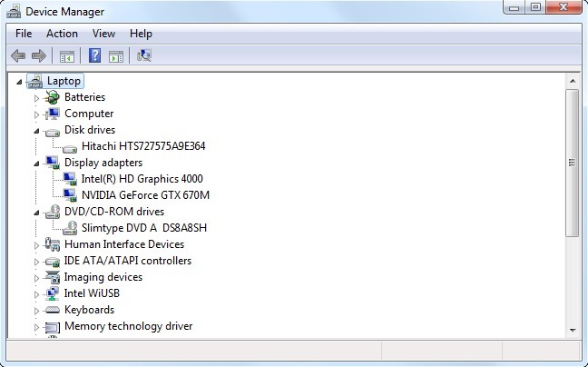Screen dimensions: 588x367
Task: Maximize the Device Manager window
Action: point(535,7)
